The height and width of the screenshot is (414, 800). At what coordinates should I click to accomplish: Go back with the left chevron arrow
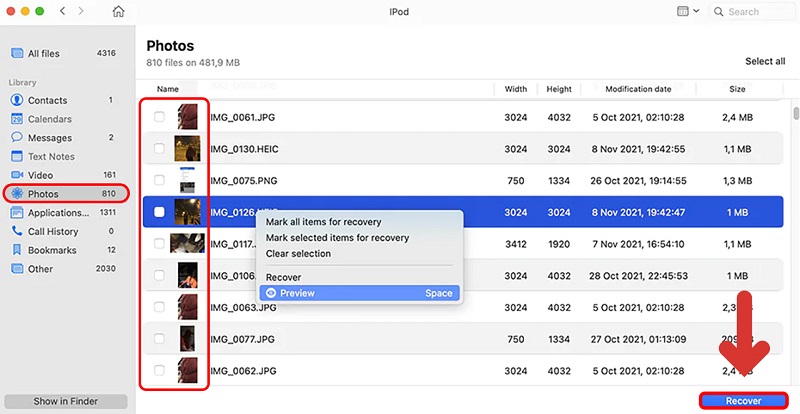(x=61, y=12)
